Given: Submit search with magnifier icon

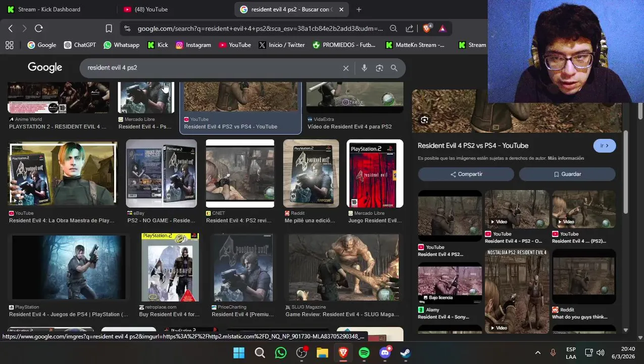Looking at the screenshot, I should pos(394,68).
